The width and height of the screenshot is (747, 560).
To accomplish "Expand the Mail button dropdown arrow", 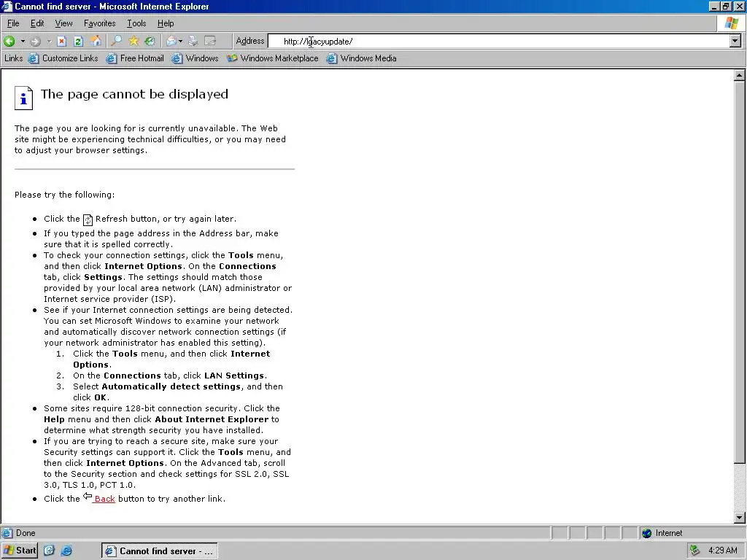I will coord(181,41).
